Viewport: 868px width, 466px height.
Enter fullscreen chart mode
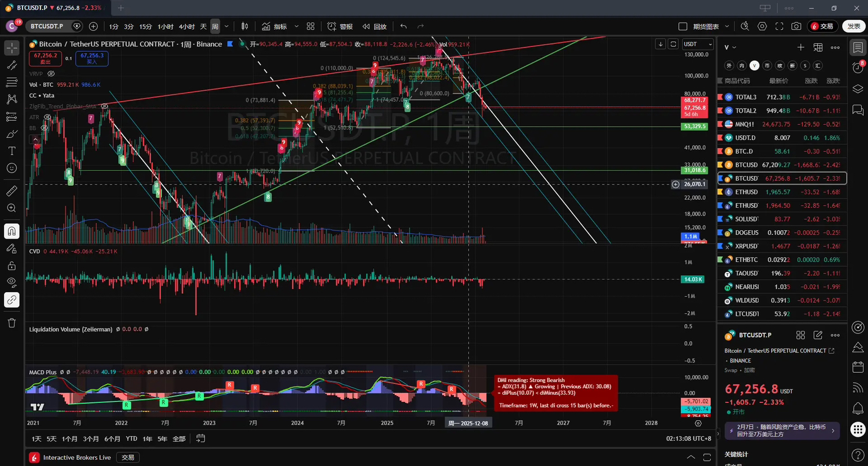tap(780, 26)
